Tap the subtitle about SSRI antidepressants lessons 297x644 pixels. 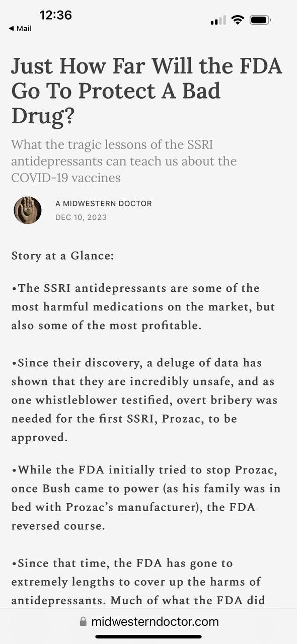click(124, 162)
